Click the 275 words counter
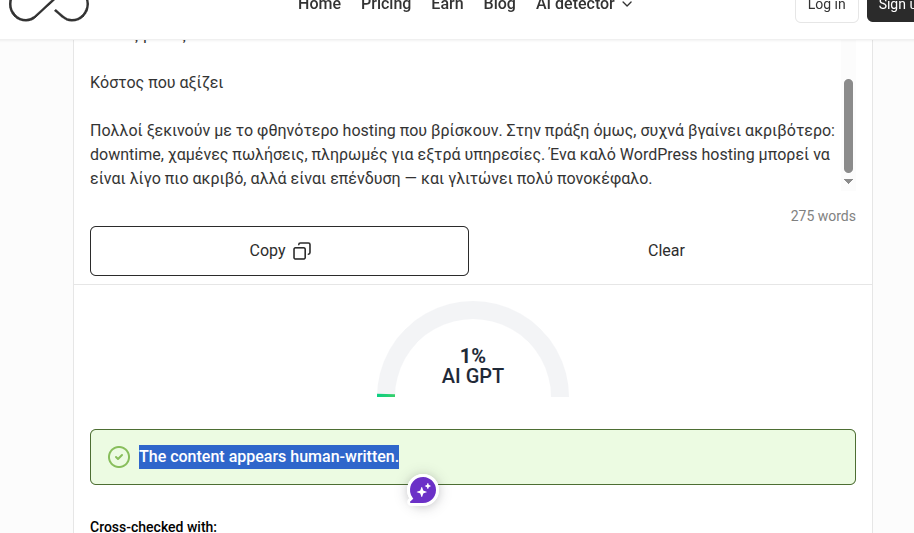The height and width of the screenshot is (533, 914). tap(822, 216)
